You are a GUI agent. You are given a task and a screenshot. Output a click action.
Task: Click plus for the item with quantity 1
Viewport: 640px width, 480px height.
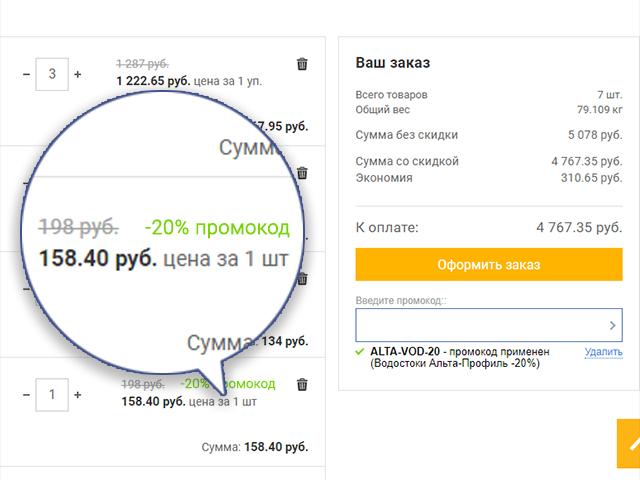[x=77, y=395]
